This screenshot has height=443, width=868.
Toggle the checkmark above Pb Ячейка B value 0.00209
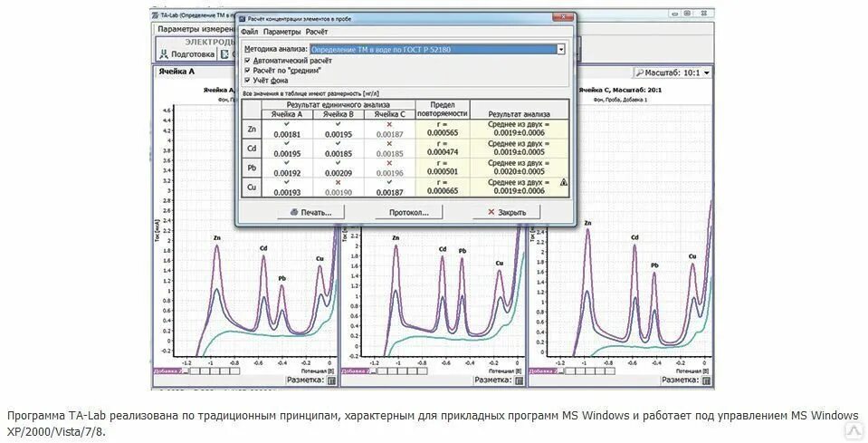339,163
